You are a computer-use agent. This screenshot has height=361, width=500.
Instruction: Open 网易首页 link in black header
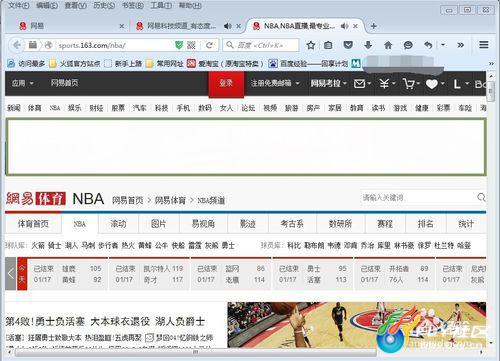pyautogui.click(x=65, y=83)
